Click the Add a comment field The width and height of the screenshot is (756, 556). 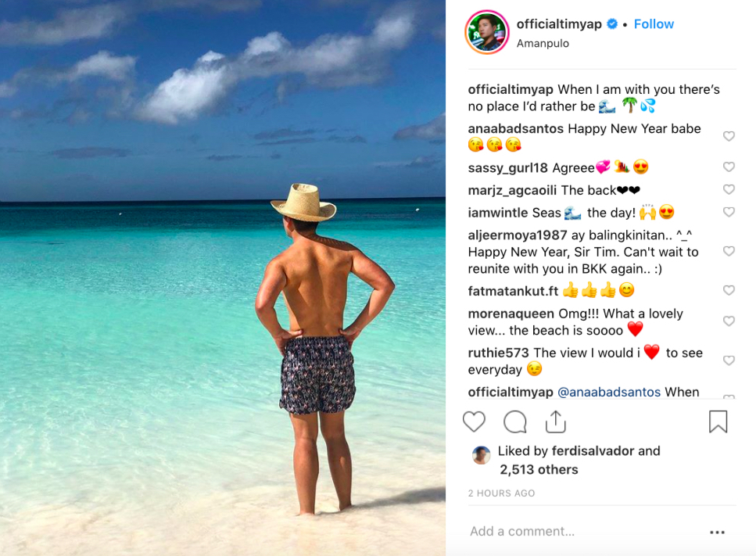[586, 532]
